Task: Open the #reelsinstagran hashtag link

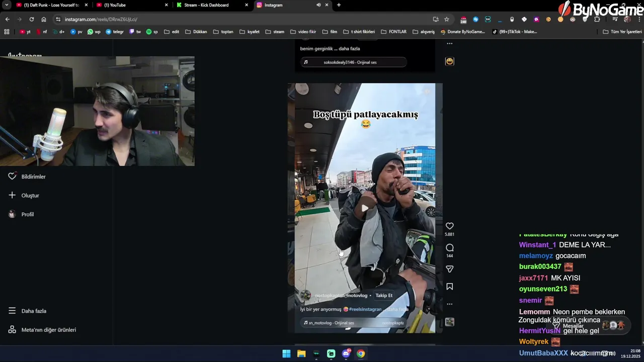Action: click(365, 309)
